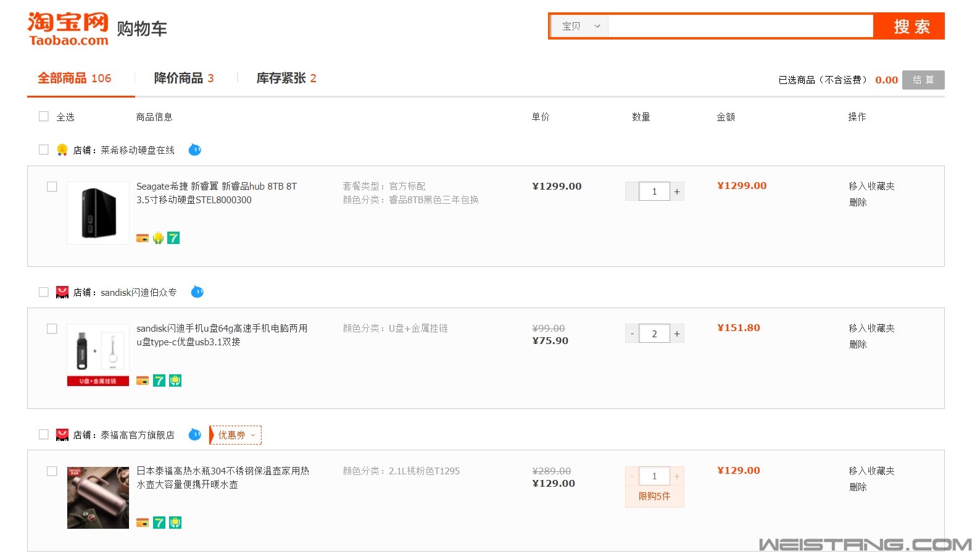Edit Seagate drive quantity field
The width and height of the screenshot is (980, 559).
coord(654,191)
